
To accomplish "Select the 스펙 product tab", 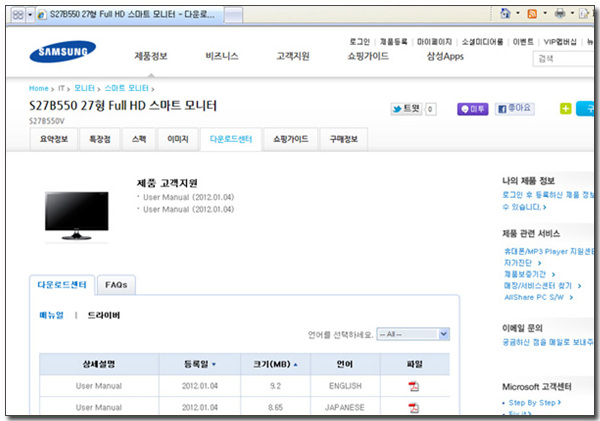I will tap(139, 139).
